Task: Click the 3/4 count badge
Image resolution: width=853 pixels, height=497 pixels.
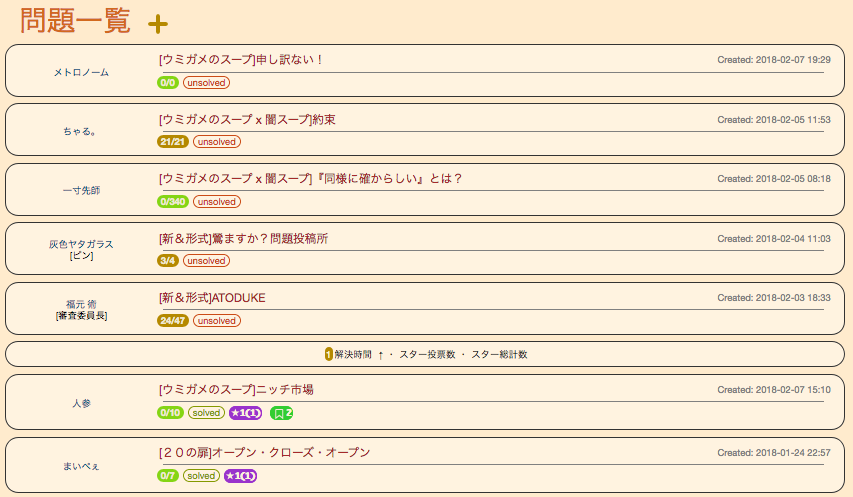Action: point(168,261)
